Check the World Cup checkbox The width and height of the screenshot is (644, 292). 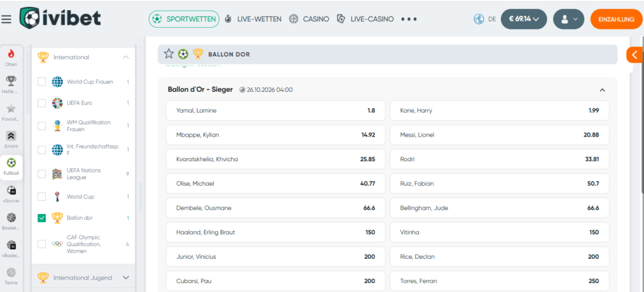pyautogui.click(x=42, y=196)
